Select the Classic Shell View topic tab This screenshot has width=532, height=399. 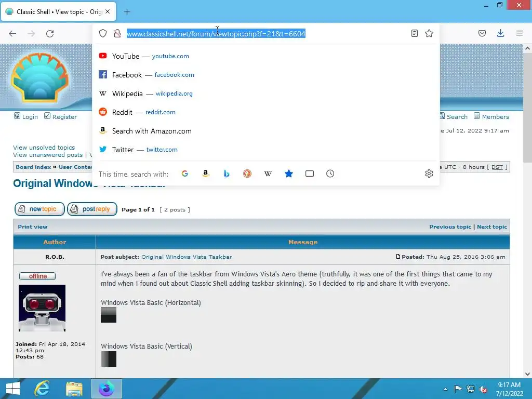[58, 11]
